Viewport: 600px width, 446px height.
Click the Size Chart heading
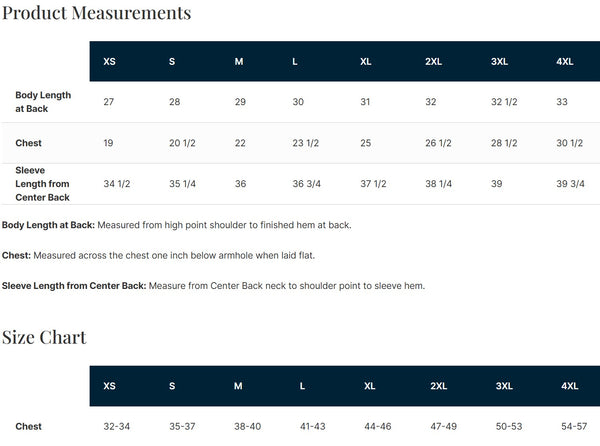point(44,336)
